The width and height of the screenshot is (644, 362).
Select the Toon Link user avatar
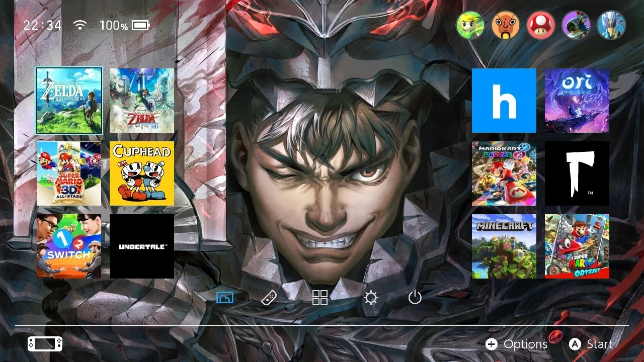(470, 25)
